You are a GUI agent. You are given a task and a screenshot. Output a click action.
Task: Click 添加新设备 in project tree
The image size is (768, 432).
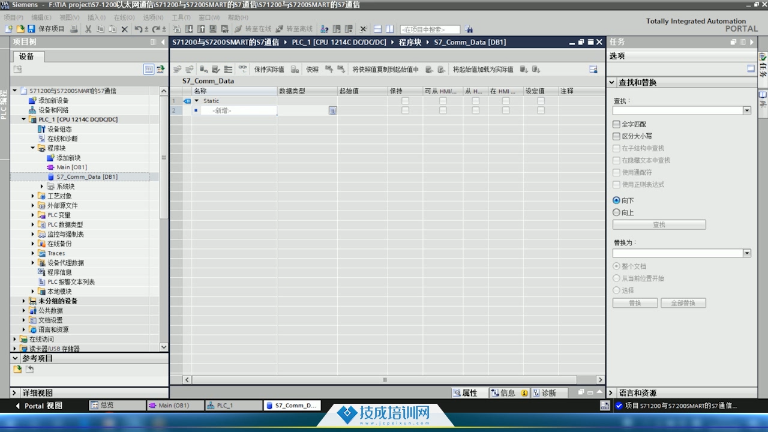53,100
